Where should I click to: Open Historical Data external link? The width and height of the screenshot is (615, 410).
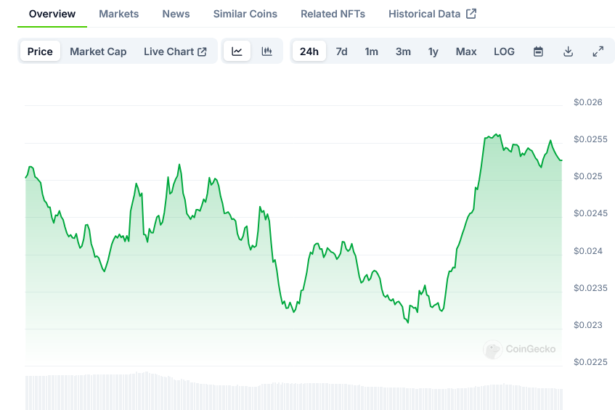432,14
